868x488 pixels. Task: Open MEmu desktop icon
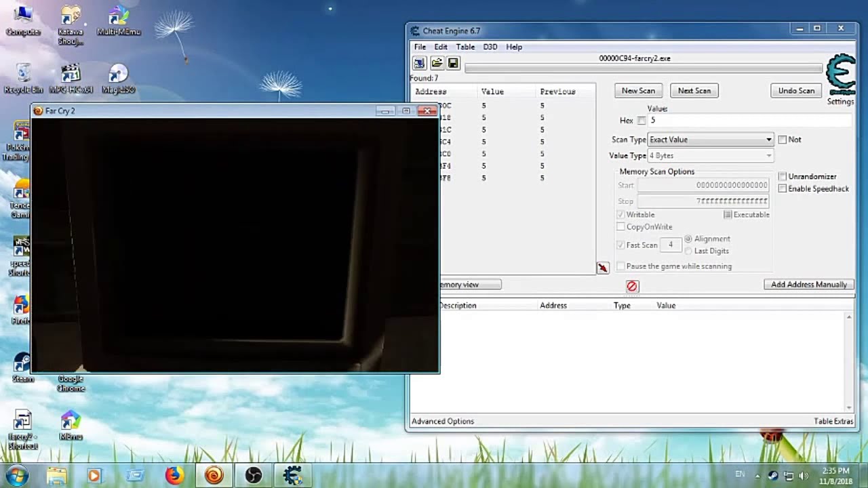[71, 426]
